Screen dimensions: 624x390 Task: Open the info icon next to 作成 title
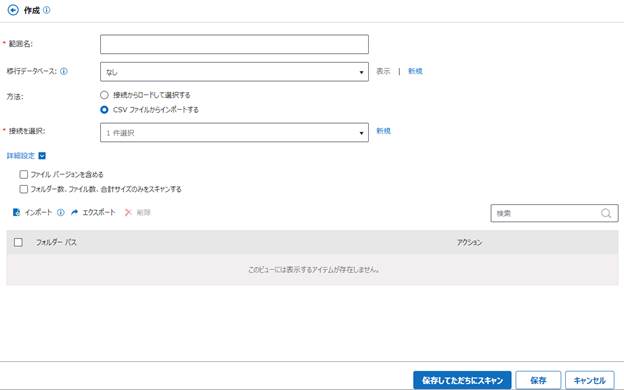tap(47, 10)
